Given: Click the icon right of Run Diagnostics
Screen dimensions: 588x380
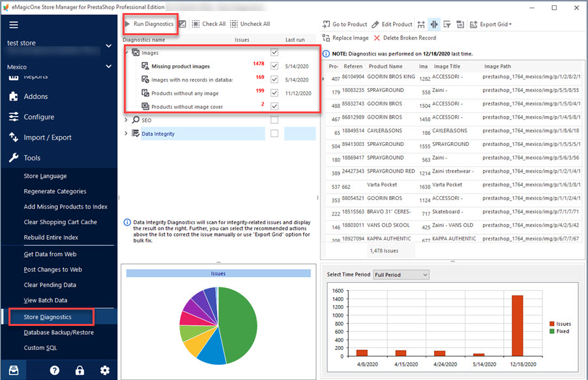Looking at the screenshot, I should (183, 24).
